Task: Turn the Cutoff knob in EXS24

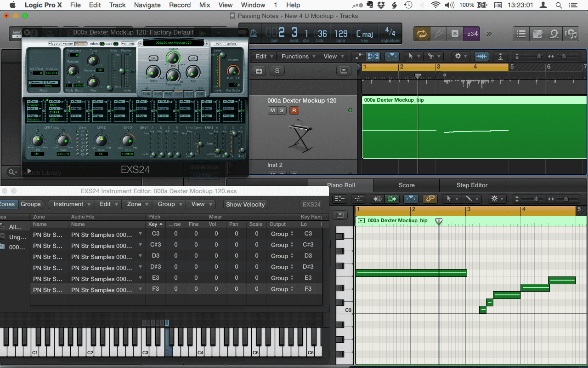Action: click(173, 58)
